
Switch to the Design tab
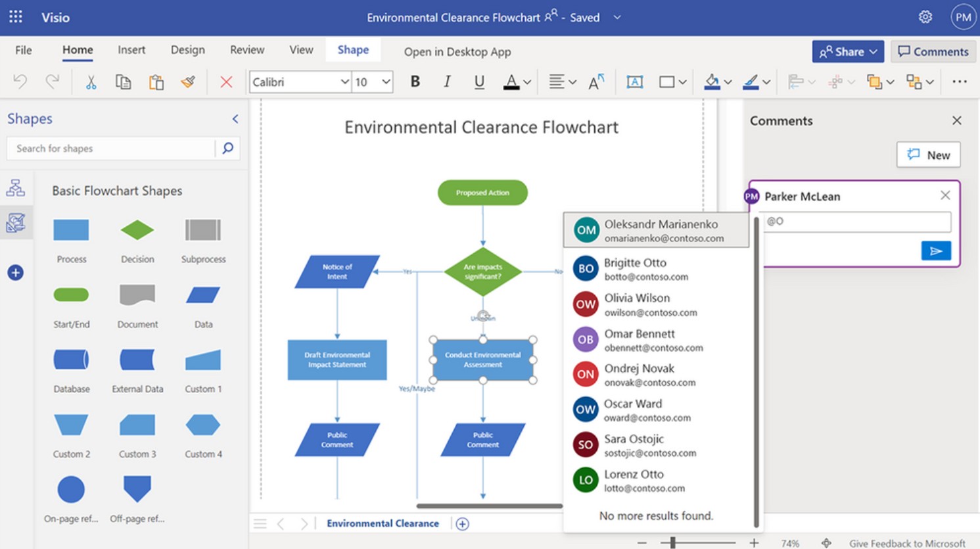[x=187, y=50]
